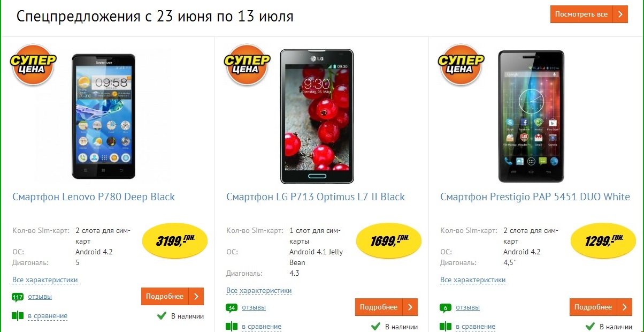The image size is (644, 332).
Task: Click the Супер Цена badge on Lenovo phone
Action: click(33, 64)
